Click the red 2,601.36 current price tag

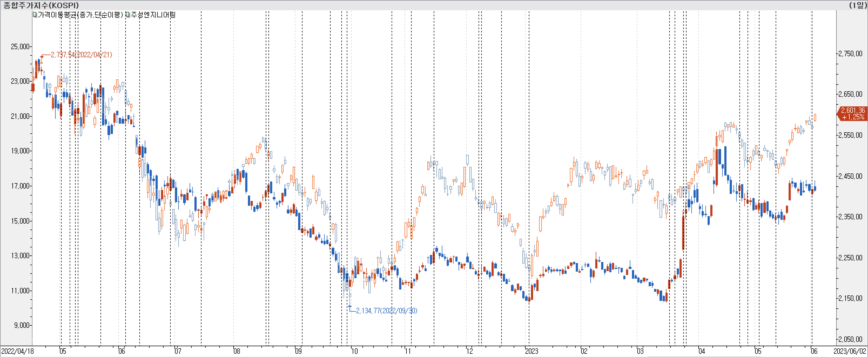click(853, 113)
